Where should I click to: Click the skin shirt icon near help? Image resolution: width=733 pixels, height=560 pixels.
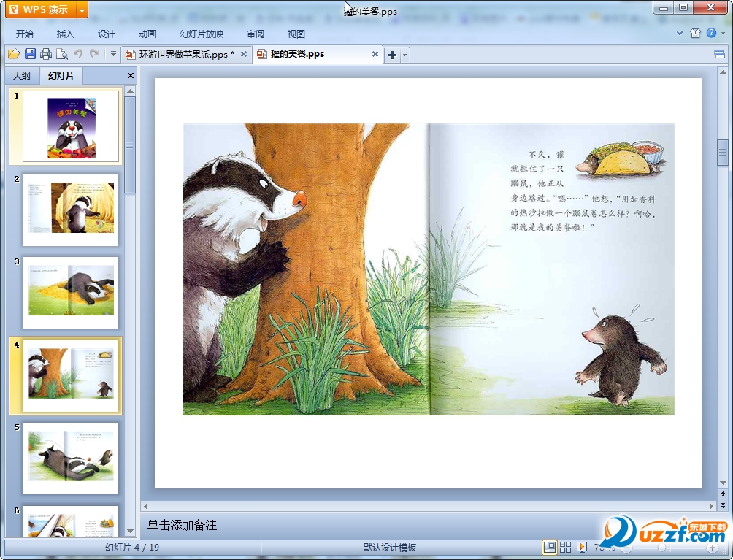(695, 33)
